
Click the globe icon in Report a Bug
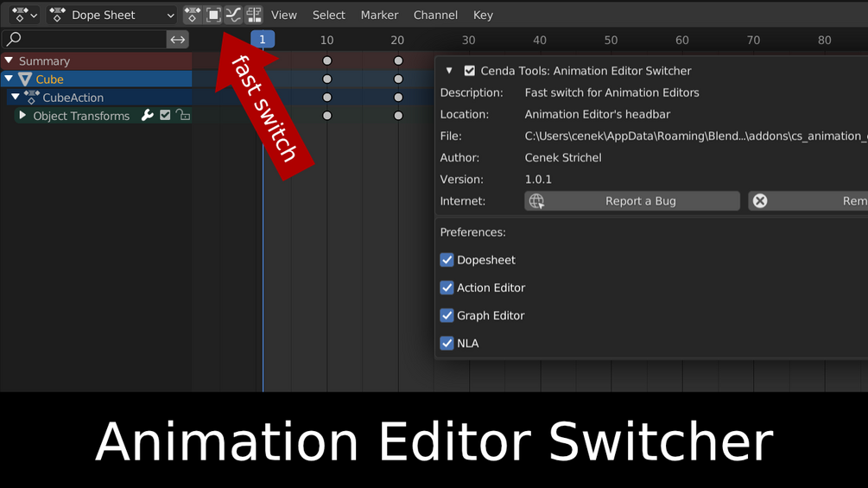[x=536, y=201]
